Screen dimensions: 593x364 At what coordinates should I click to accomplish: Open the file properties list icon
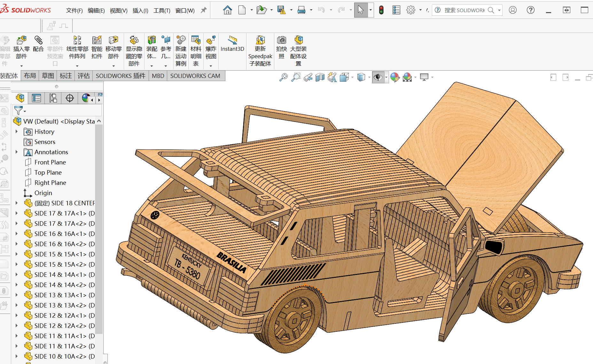396,10
